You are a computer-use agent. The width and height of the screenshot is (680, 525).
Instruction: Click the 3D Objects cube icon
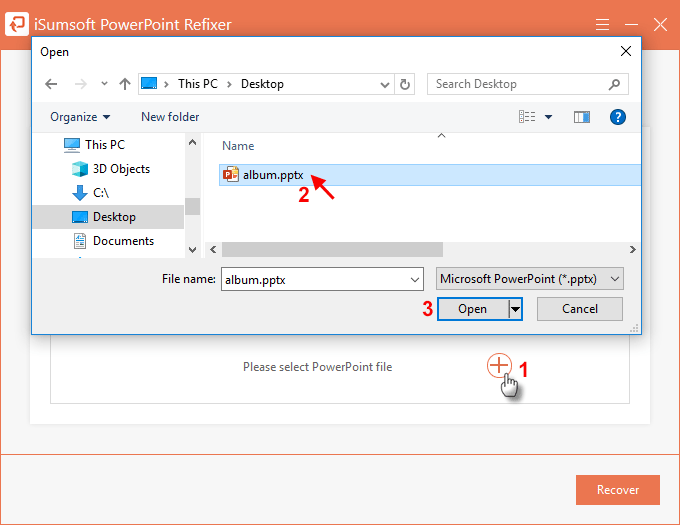click(80, 169)
